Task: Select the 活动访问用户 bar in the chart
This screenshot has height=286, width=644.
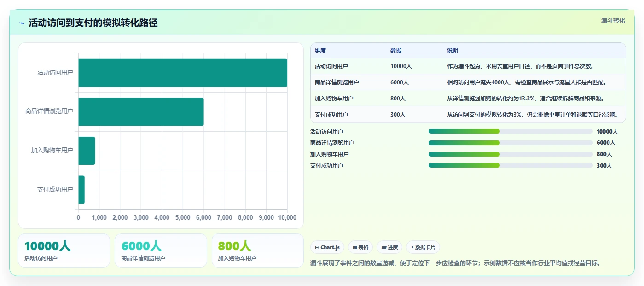Action: point(183,73)
